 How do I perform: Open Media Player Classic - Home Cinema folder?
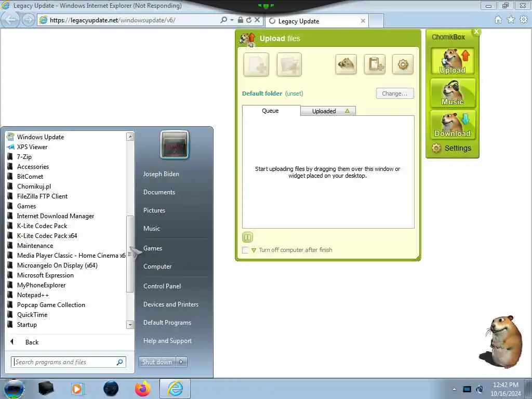pos(66,255)
